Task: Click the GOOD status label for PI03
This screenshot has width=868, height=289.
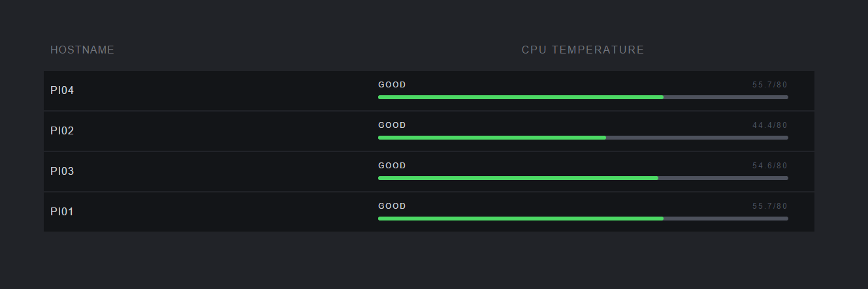Action: point(392,166)
